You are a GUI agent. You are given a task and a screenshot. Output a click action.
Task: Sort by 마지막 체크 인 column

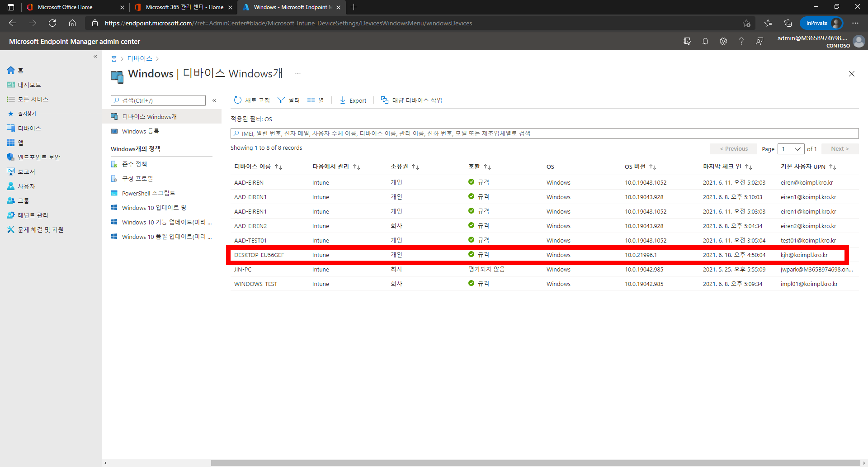[727, 167]
